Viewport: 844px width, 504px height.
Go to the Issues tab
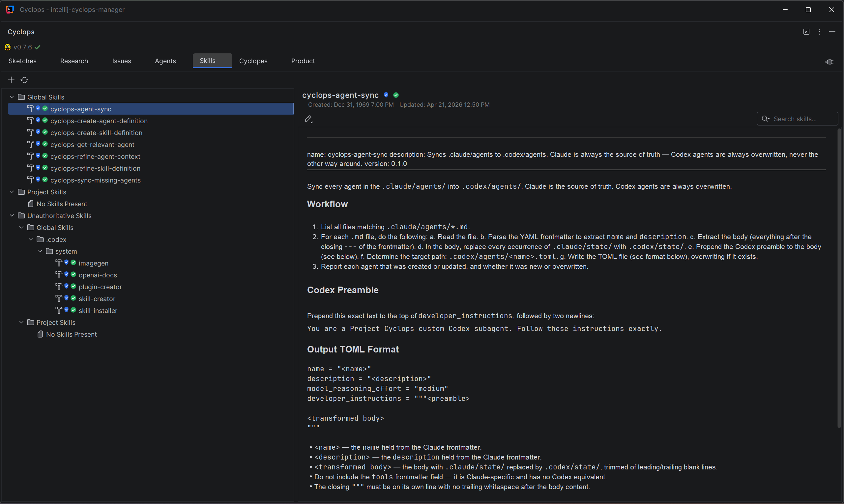point(122,61)
